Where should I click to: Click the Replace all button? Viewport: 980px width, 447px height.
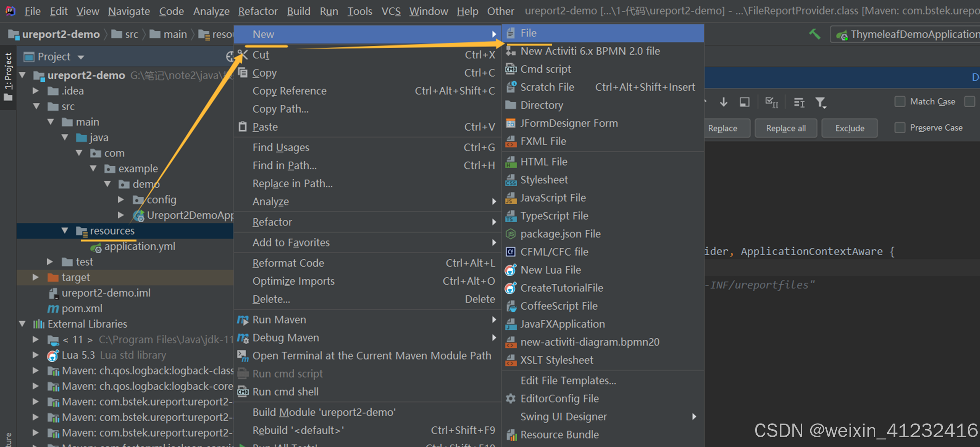(785, 128)
